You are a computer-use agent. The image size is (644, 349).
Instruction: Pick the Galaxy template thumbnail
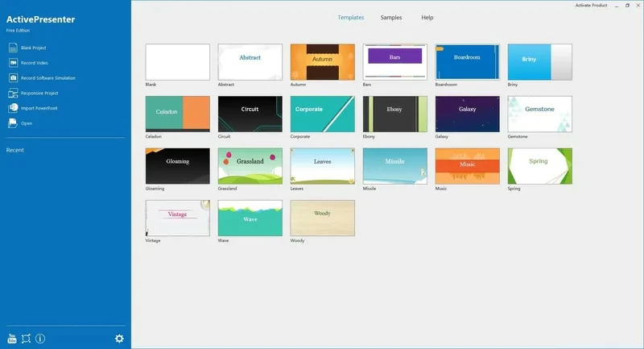[467, 114]
